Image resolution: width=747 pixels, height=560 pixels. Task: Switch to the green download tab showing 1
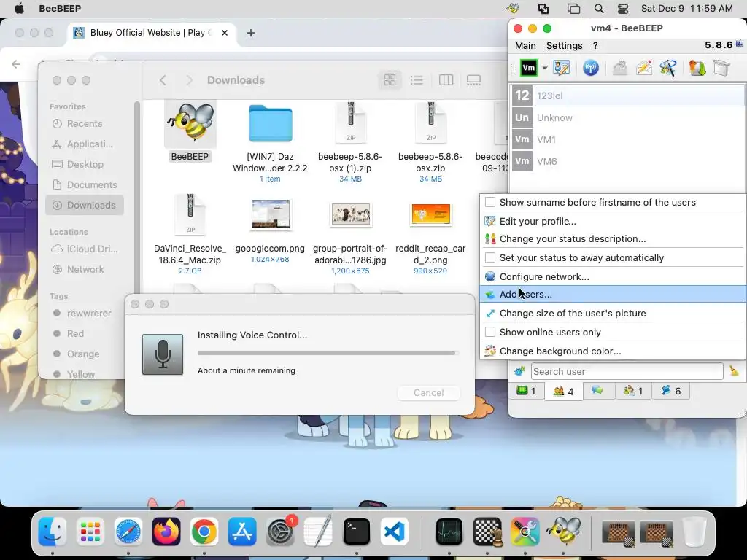[527, 392]
